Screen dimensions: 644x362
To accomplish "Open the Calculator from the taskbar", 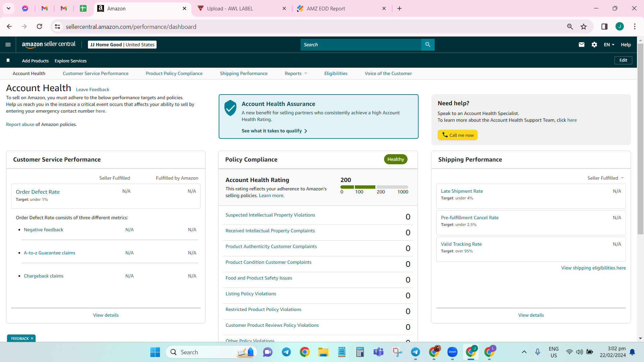I will click(360, 352).
